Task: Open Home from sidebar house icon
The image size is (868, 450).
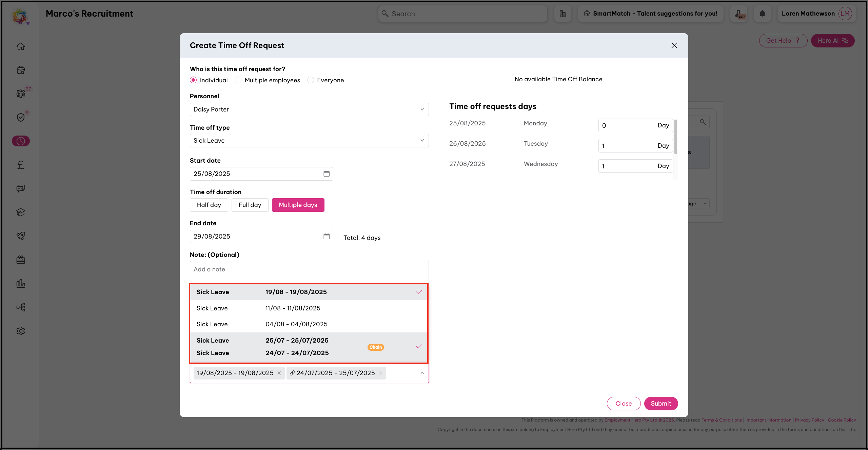Action: coord(21,46)
